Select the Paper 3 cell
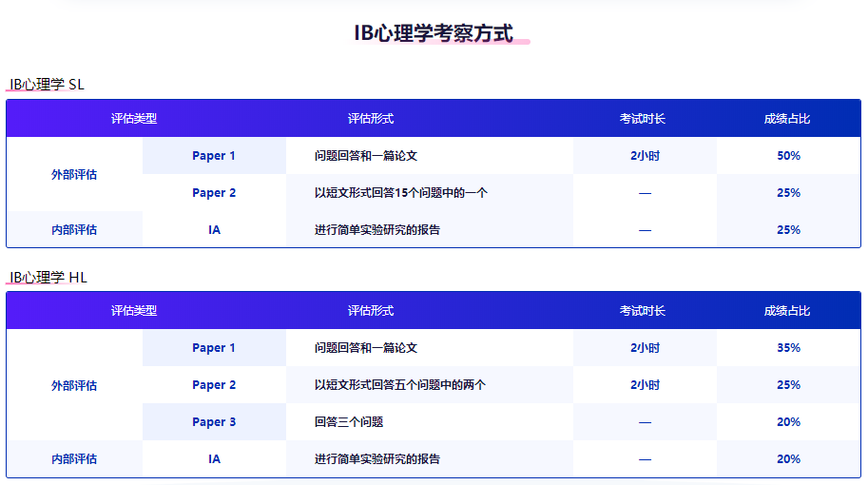Screen dimensions: 868x485 coord(214,422)
